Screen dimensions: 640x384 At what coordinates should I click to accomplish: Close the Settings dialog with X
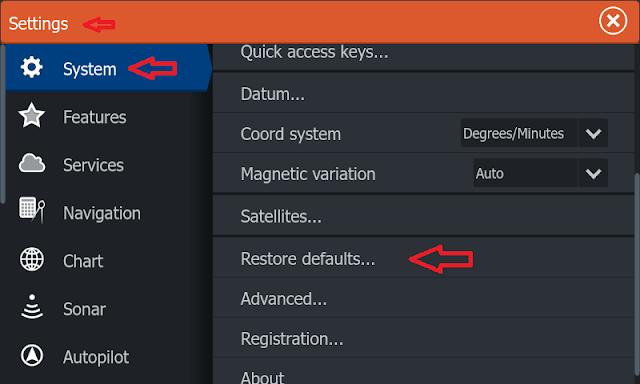[x=613, y=20]
